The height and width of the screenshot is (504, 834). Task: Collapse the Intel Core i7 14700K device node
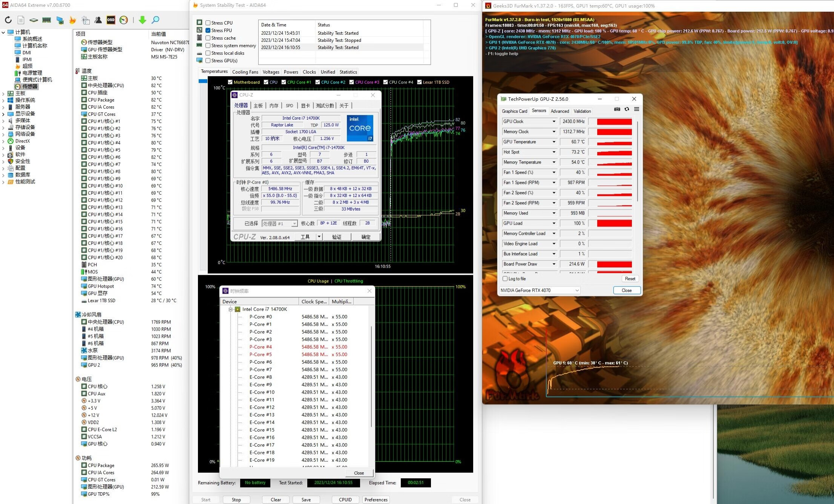click(230, 309)
